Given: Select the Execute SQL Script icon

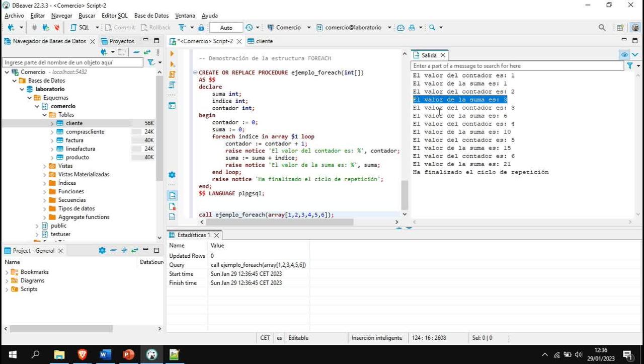Looking at the screenshot, I should coord(172,64).
